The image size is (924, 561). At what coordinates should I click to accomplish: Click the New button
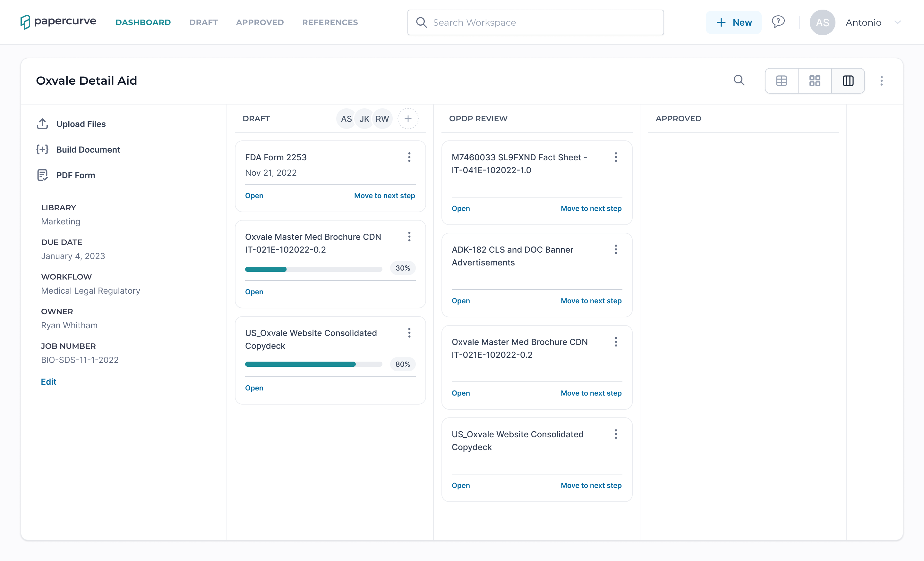point(733,22)
